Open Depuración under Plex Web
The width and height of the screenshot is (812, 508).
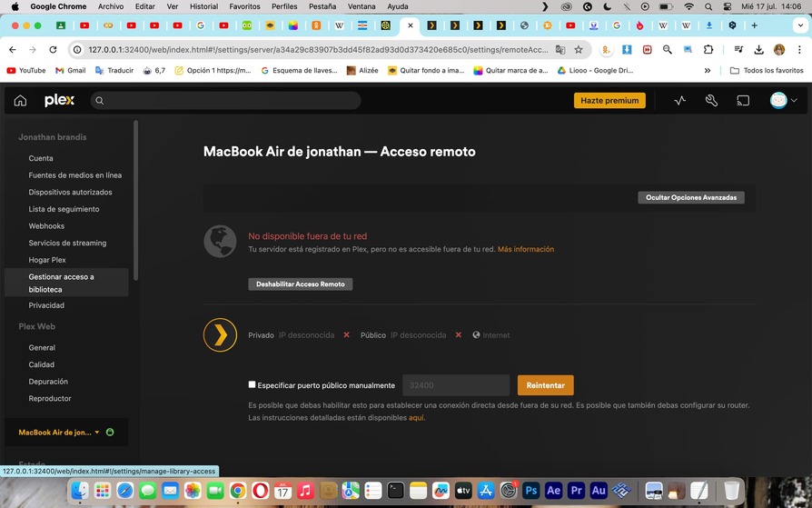coord(48,382)
